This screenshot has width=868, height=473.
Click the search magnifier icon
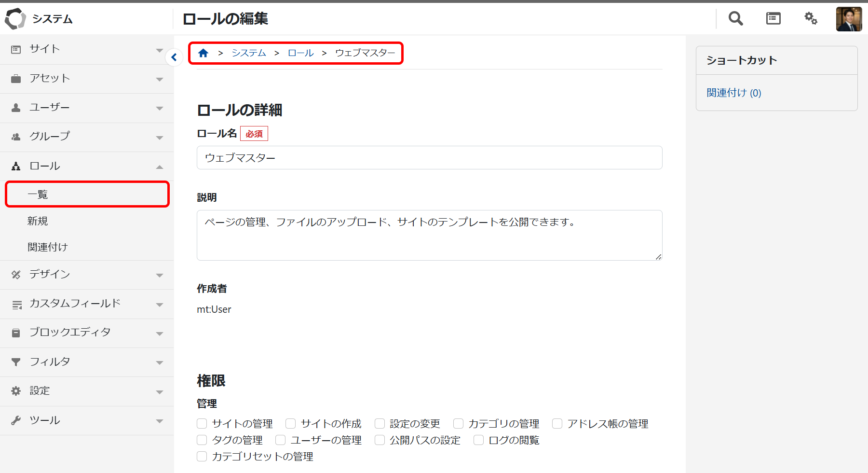735,19
